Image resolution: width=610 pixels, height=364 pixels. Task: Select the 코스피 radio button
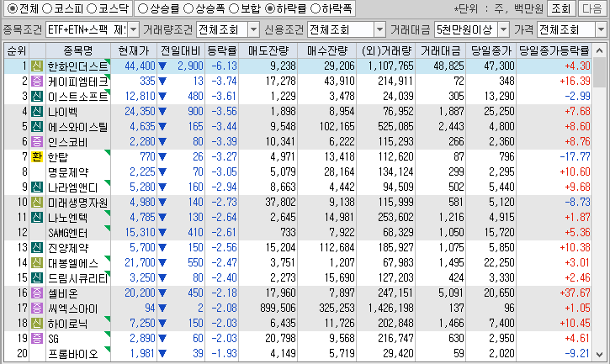[47, 8]
